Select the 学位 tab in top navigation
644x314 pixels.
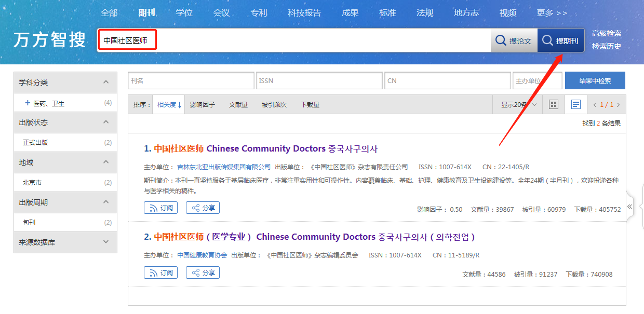coord(184,13)
